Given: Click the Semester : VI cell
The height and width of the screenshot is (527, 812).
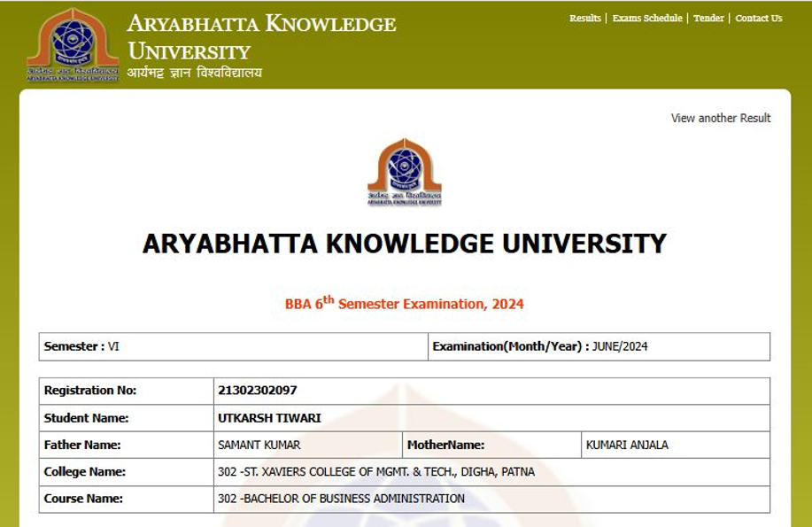Looking at the screenshot, I should 234,346.
